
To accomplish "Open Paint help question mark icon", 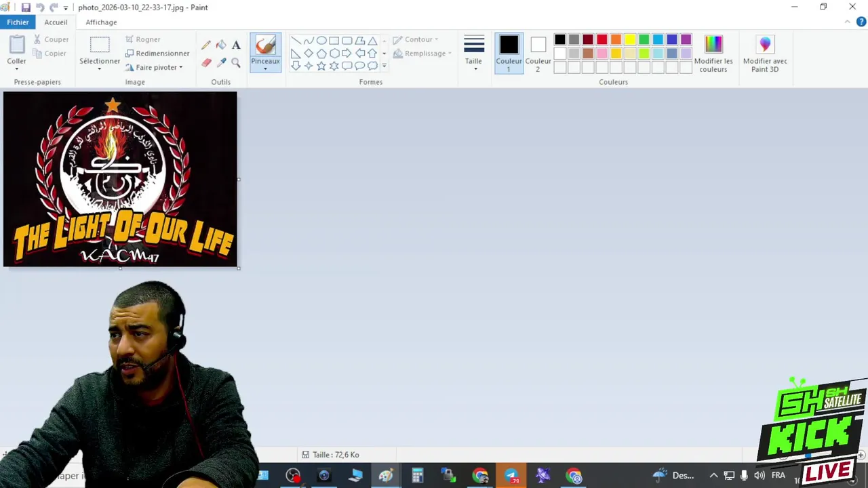I will [x=861, y=22].
